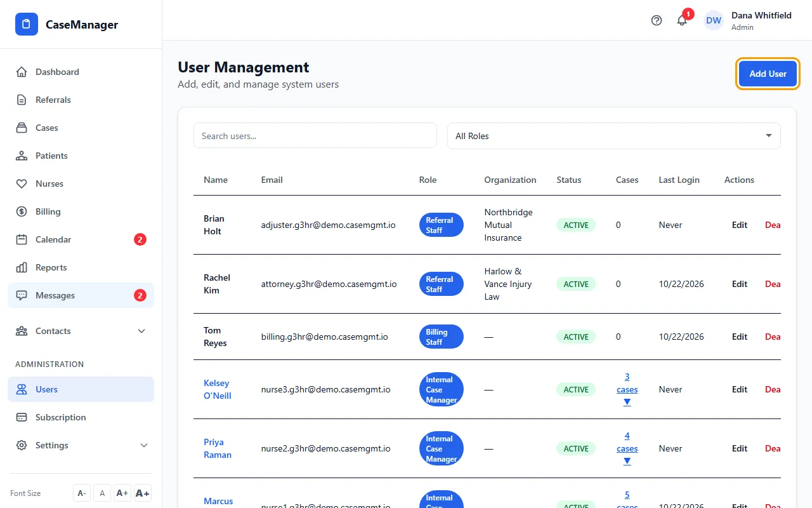Open the Cases menu item
This screenshot has width=812, height=508.
pos(81,128)
